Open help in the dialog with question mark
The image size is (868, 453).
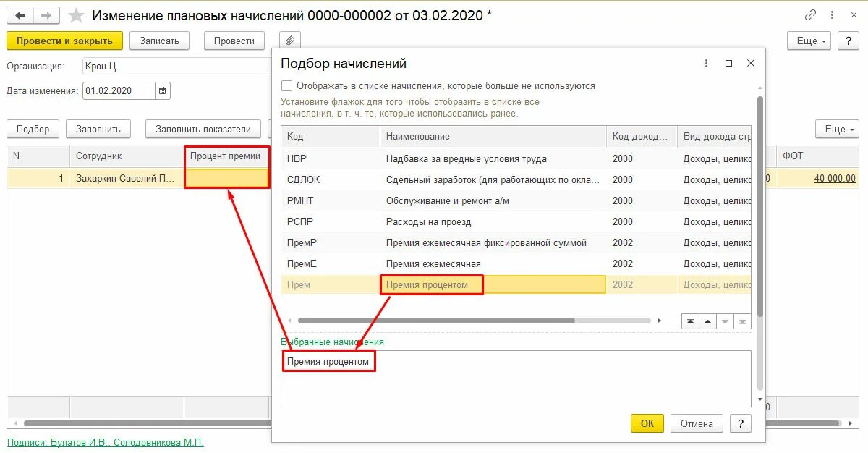point(740,424)
